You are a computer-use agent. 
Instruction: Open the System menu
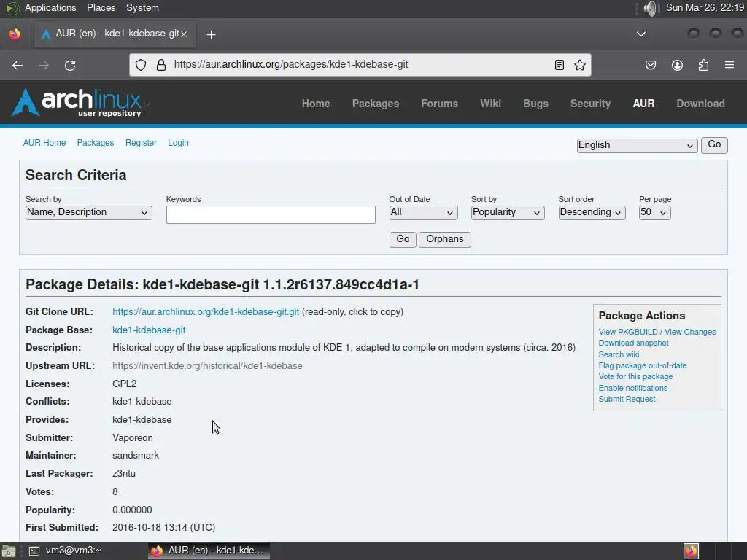(142, 7)
